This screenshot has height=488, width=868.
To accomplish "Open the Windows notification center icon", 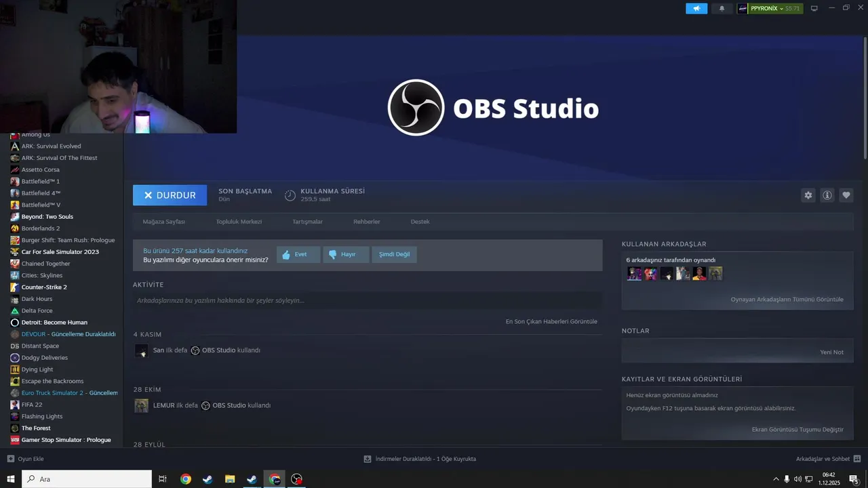I will 854,479.
